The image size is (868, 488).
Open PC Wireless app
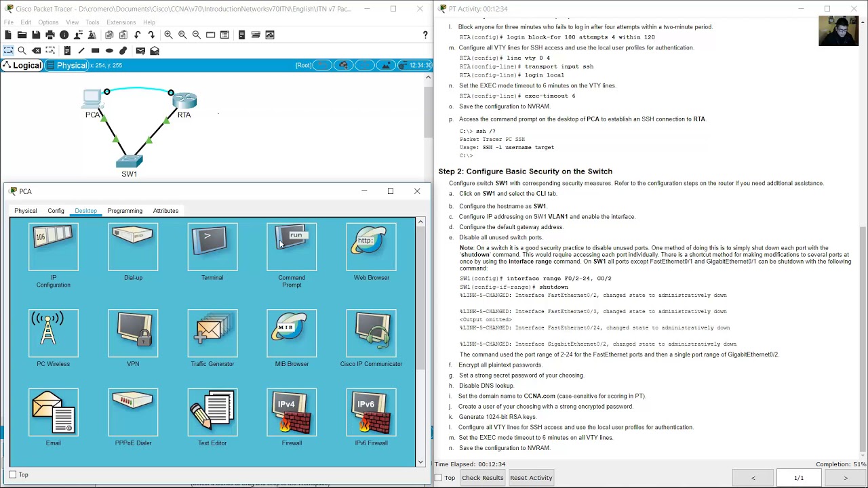pos(54,333)
